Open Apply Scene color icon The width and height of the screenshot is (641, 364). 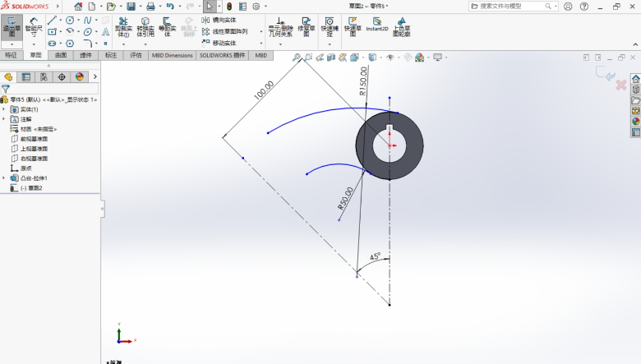(x=419, y=58)
